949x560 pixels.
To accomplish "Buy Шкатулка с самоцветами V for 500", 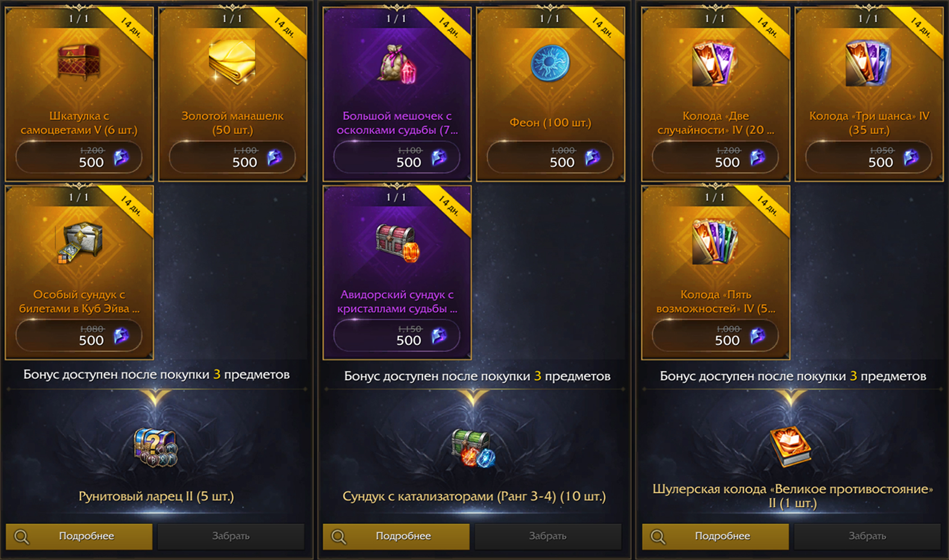I will click(x=79, y=157).
